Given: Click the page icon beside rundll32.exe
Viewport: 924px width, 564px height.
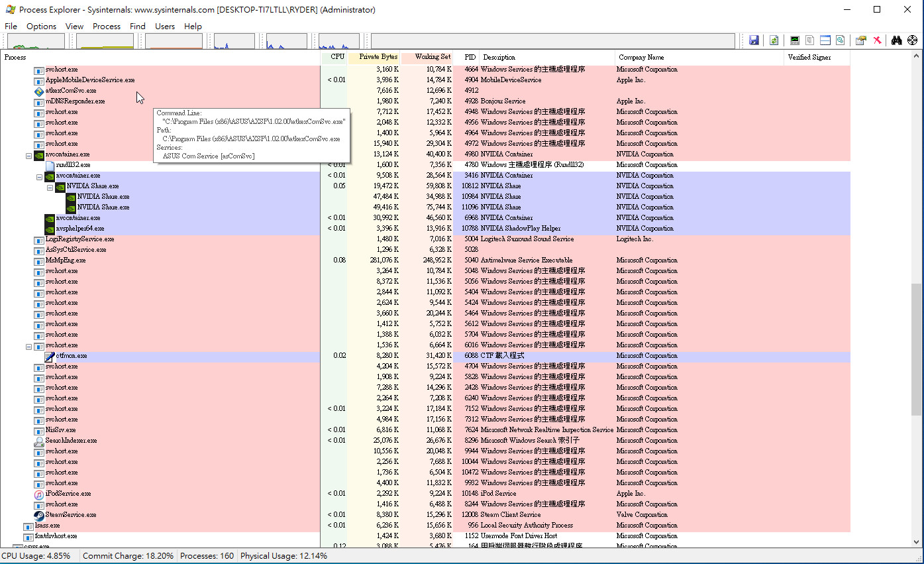Looking at the screenshot, I should (x=50, y=165).
